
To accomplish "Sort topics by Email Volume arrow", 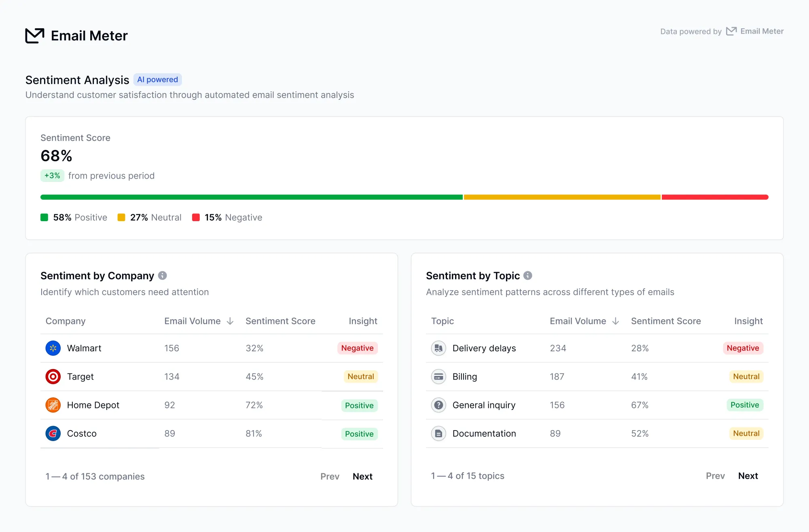I will coord(616,321).
